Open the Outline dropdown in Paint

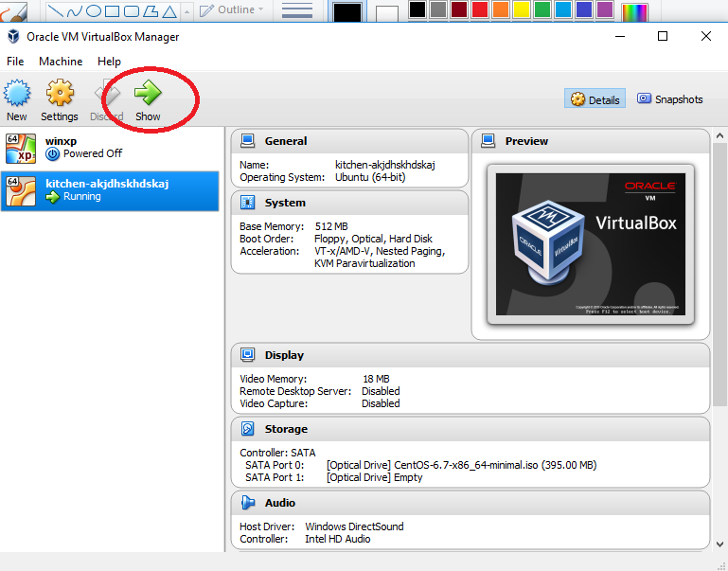(x=232, y=9)
